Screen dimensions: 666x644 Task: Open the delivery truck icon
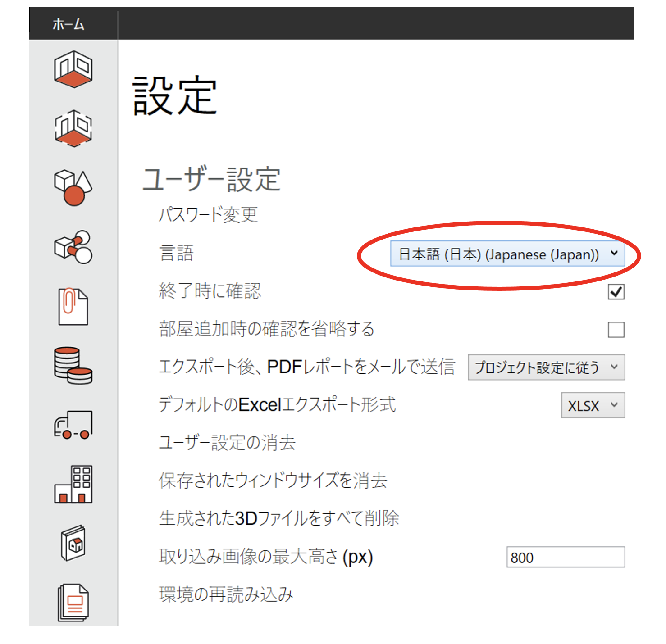(x=73, y=423)
